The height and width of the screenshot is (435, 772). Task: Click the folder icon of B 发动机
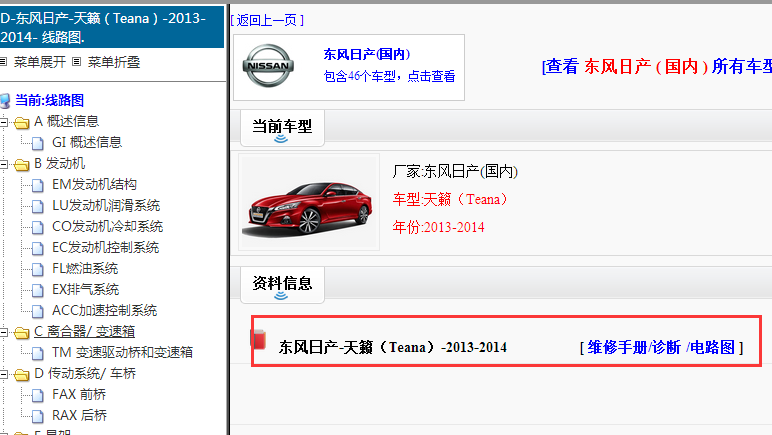22,164
